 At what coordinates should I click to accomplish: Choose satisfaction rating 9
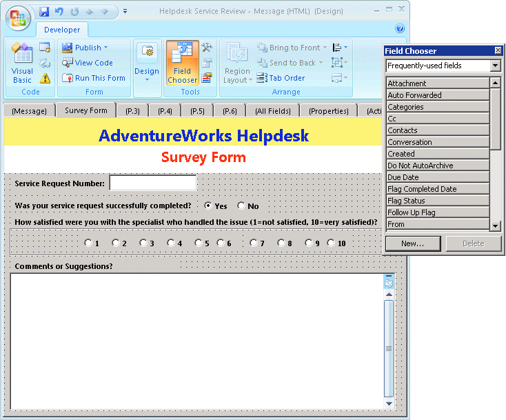309,243
